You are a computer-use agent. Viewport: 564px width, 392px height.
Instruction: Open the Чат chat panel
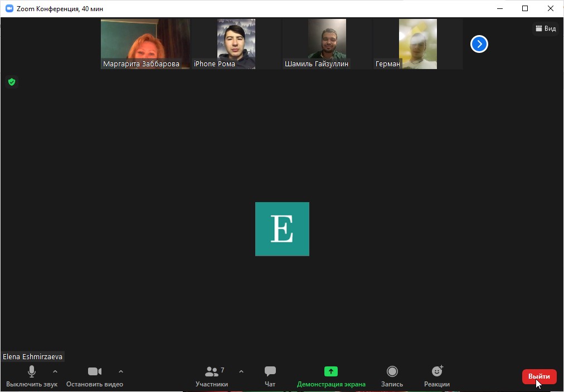click(x=270, y=376)
